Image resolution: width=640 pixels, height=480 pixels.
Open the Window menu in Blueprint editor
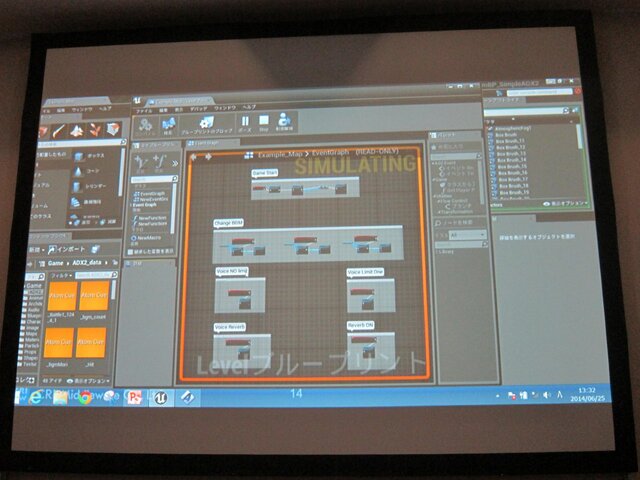pyautogui.click(x=225, y=108)
